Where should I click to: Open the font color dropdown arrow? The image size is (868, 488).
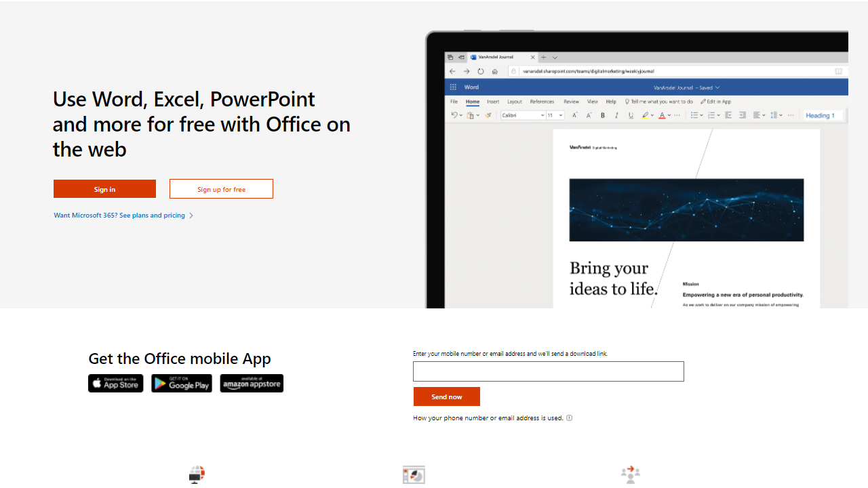tap(669, 115)
